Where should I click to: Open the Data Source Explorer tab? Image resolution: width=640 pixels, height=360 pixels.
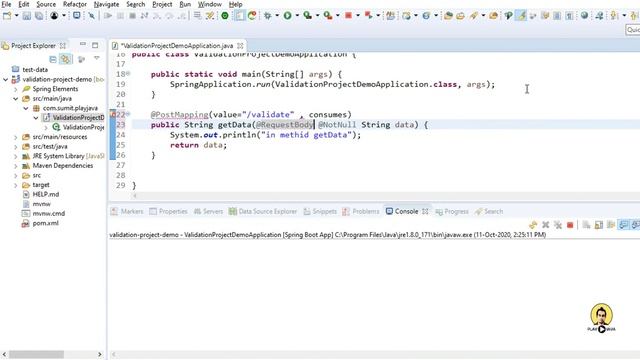click(x=263, y=211)
